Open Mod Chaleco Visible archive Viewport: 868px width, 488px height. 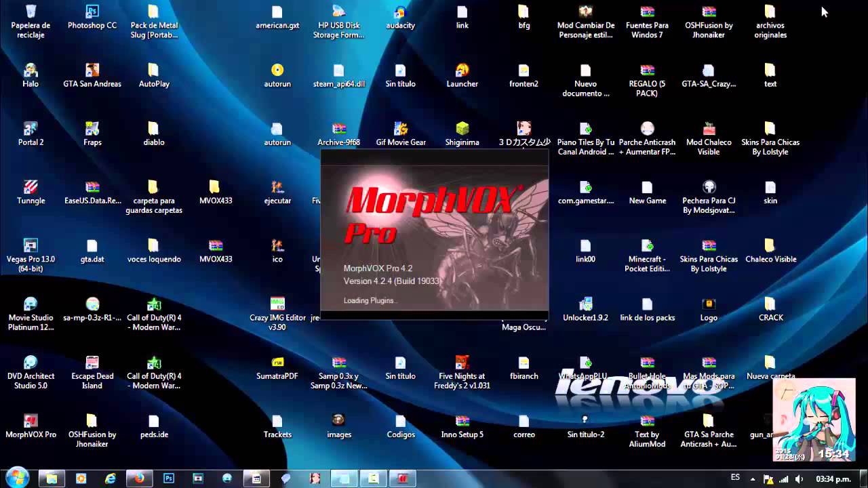point(709,138)
